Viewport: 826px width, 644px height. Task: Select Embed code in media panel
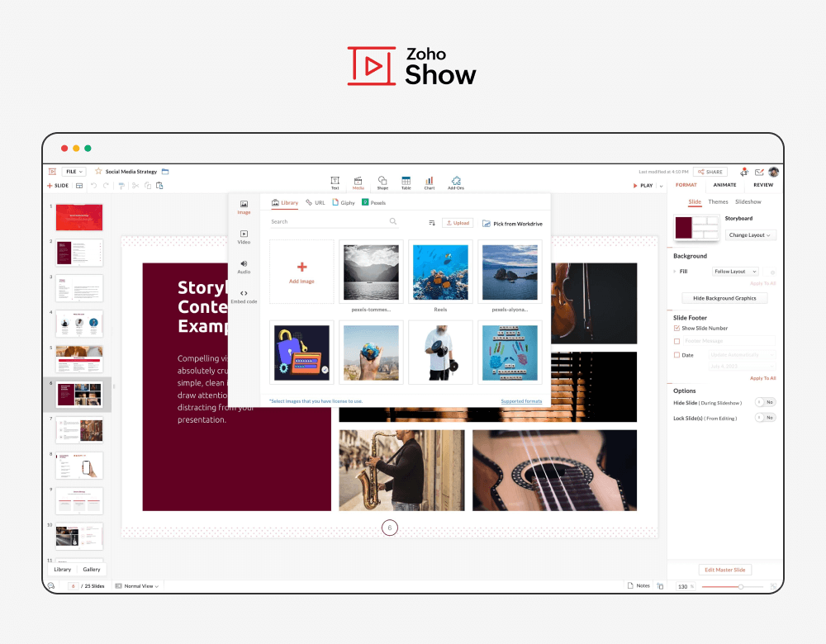[244, 296]
